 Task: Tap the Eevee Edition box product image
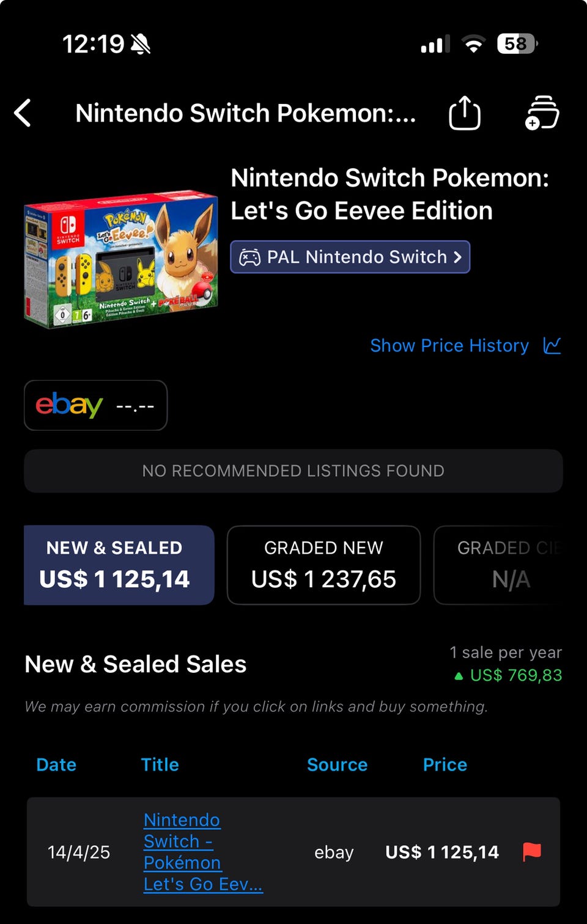120,260
